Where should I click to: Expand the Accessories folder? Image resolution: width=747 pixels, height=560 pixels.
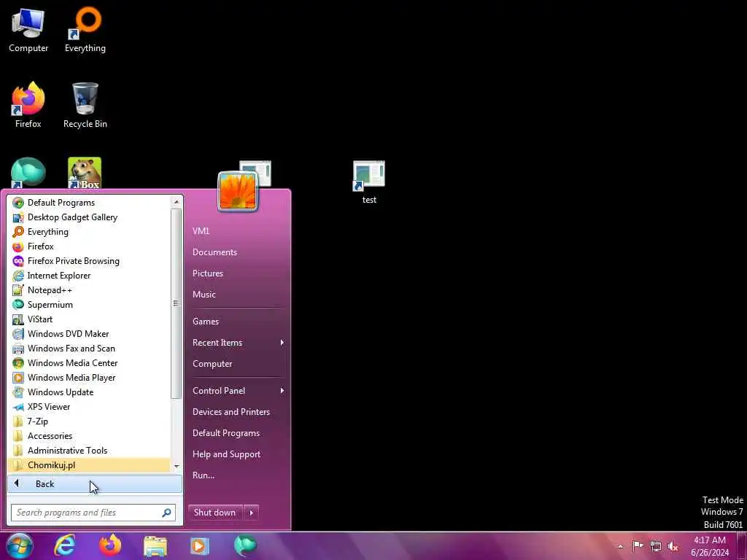(x=89, y=436)
